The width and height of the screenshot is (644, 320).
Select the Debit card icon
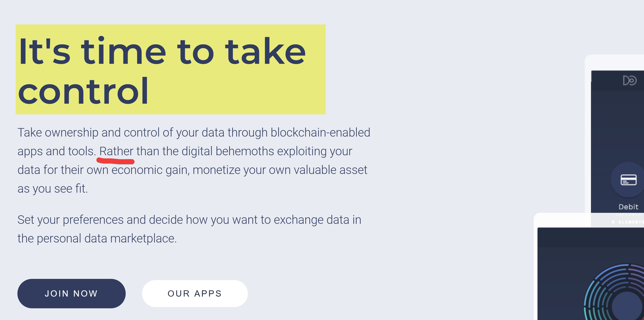tap(628, 180)
